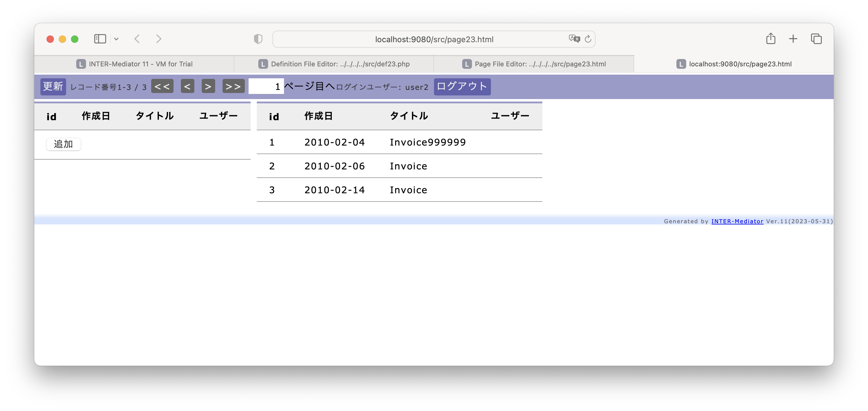Click the 追加 add button
The width and height of the screenshot is (868, 411).
pyautogui.click(x=63, y=144)
